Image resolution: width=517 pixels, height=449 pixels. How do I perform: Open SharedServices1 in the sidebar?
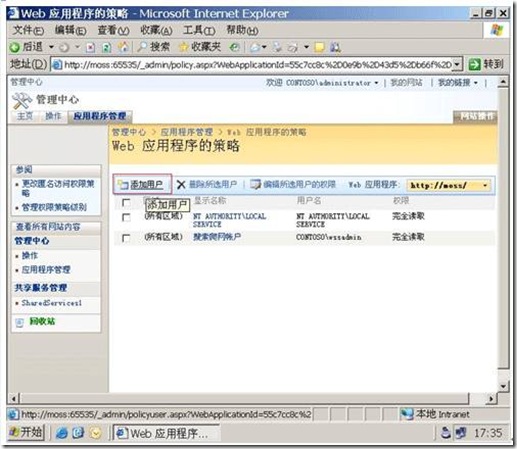[51, 303]
